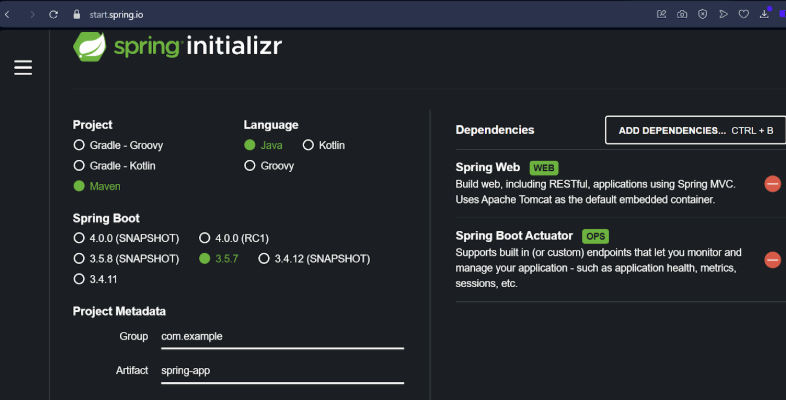Open the hamburger menu on the left
The height and width of the screenshot is (400, 786).
[23, 67]
